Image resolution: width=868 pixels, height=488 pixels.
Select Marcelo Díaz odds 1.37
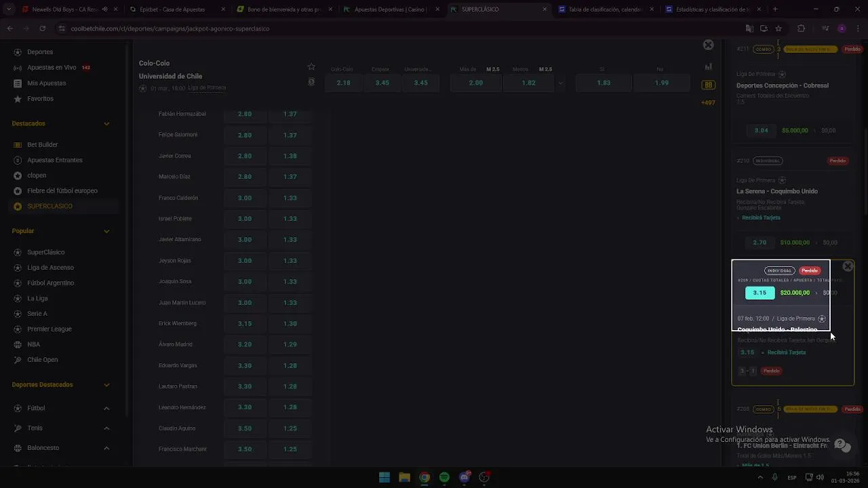pos(290,177)
